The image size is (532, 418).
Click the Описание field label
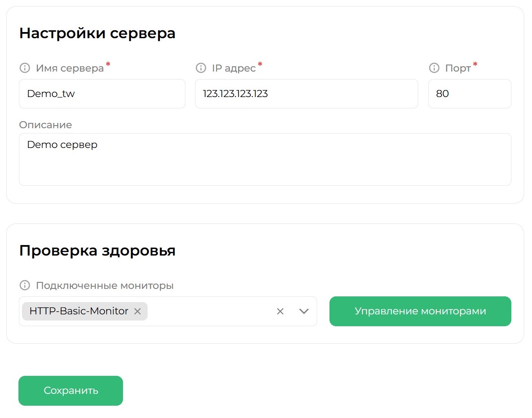click(x=45, y=125)
